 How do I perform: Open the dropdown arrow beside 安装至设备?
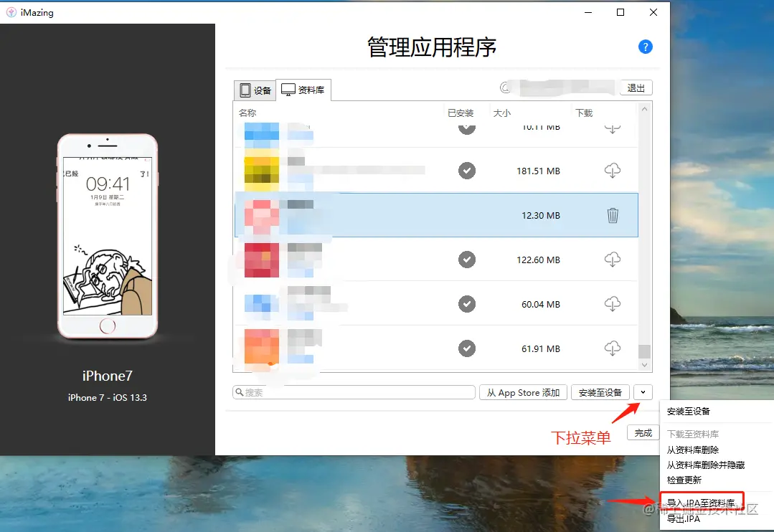[642, 392]
